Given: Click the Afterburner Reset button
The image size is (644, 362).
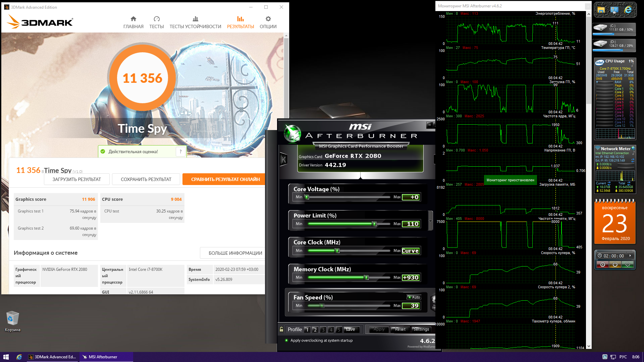Looking at the screenshot, I should (400, 329).
